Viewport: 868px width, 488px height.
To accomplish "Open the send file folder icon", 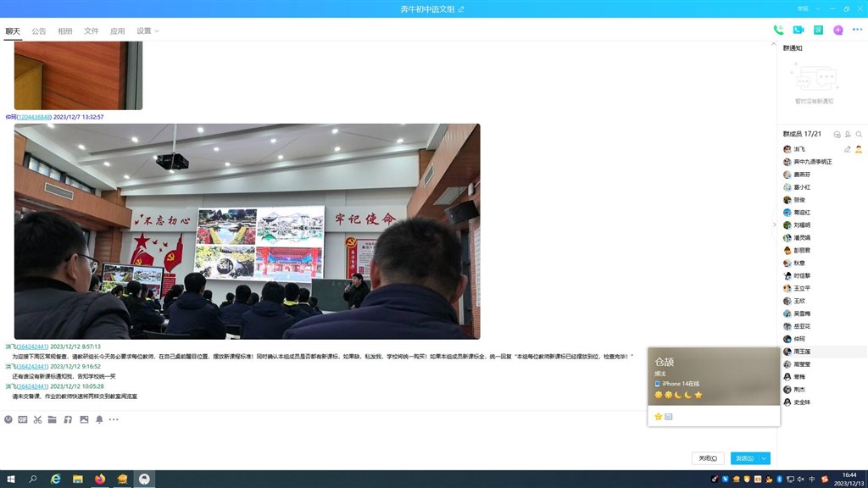I will (53, 419).
